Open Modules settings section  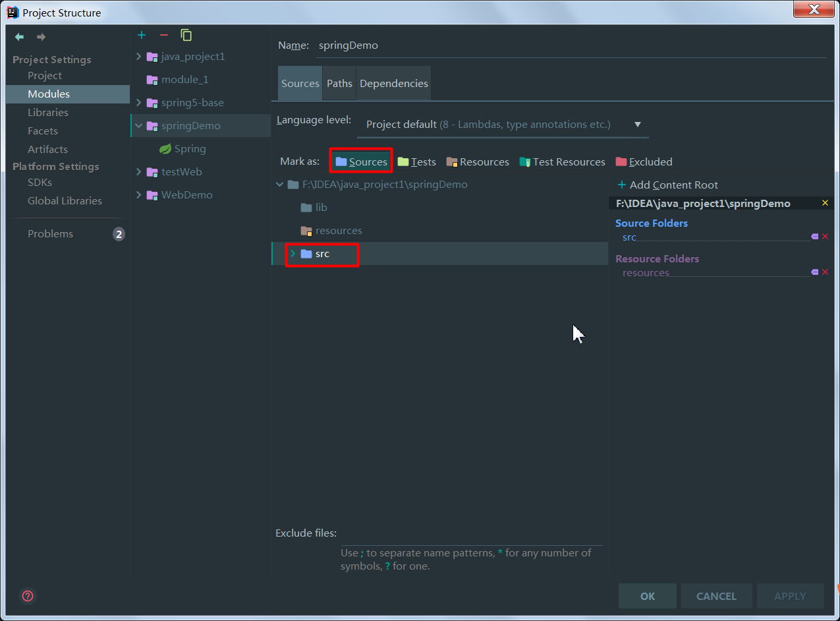click(49, 94)
